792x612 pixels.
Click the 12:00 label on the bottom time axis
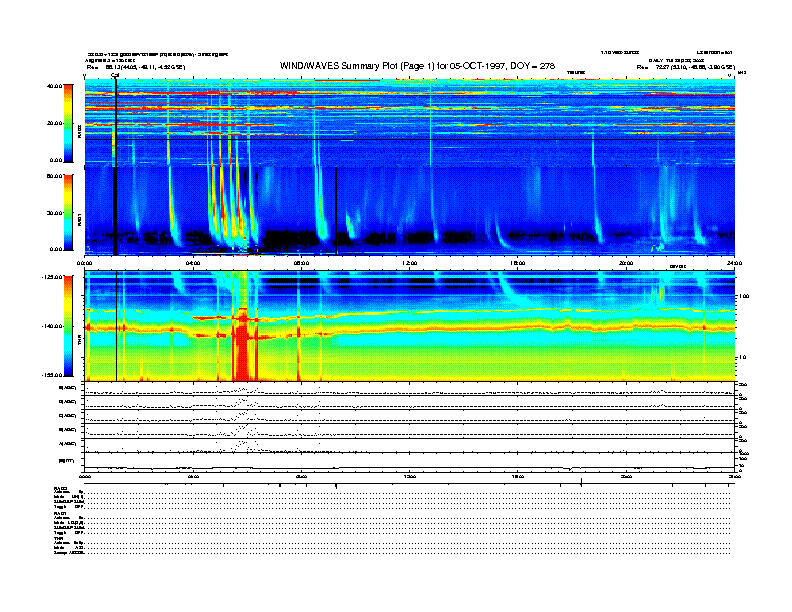pyautogui.click(x=410, y=476)
